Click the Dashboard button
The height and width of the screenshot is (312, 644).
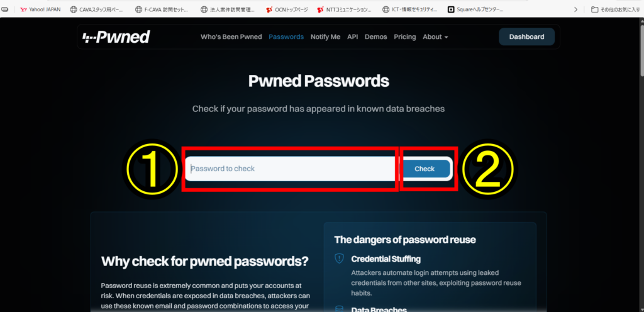pos(526,37)
